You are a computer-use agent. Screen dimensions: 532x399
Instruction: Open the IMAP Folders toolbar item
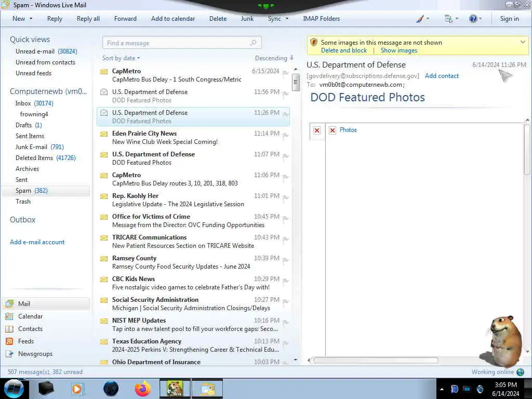[x=321, y=19]
